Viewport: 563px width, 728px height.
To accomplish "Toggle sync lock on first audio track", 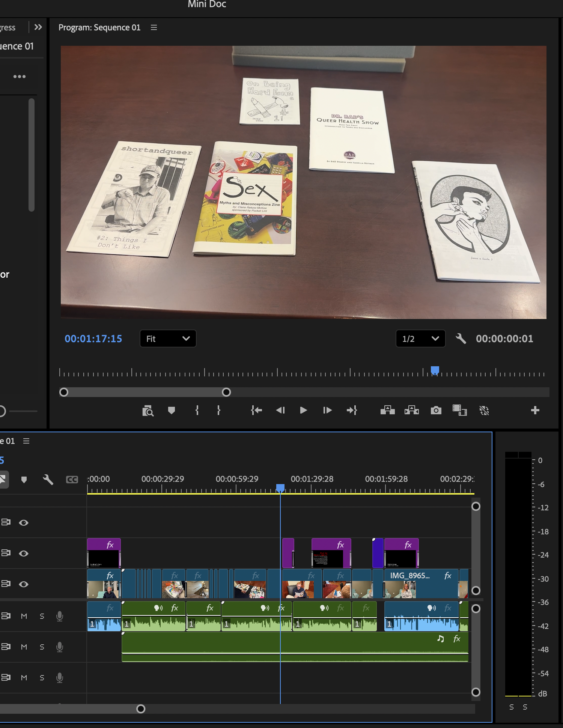I will pos(6,616).
